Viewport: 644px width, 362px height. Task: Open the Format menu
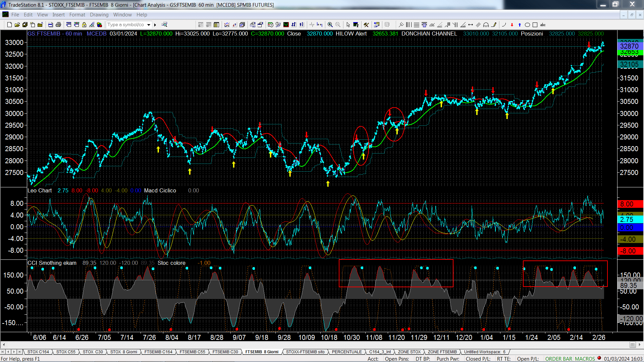[x=77, y=14]
